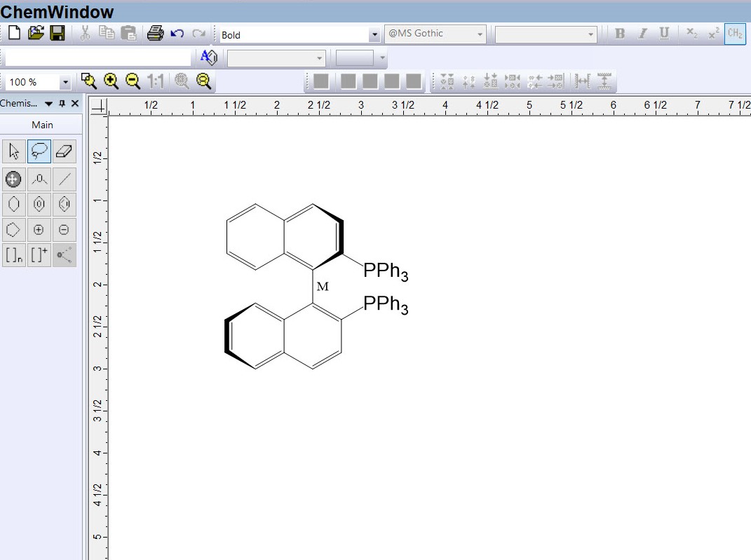
Task: Open the Chemistry panel options menu arrow
Action: [48, 104]
